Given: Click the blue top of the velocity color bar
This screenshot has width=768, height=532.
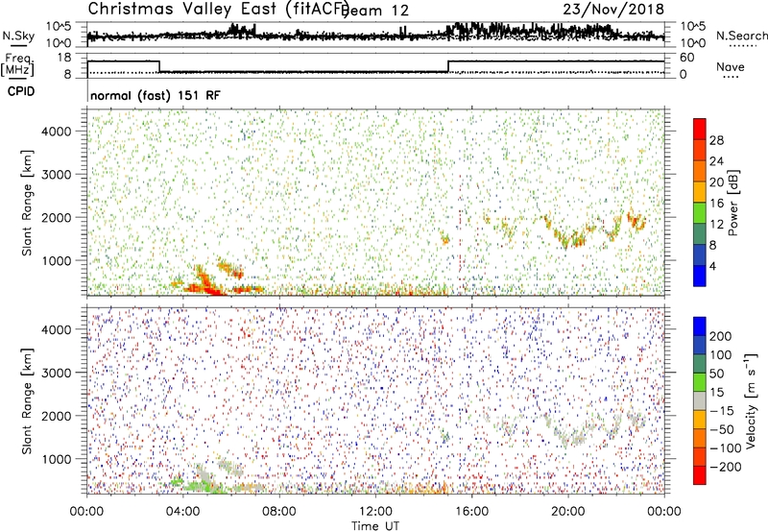Looking at the screenshot, I should [700, 326].
